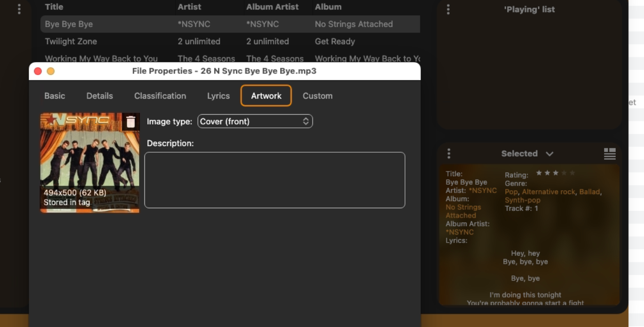Click the Alternative rock genre link

[x=549, y=192]
